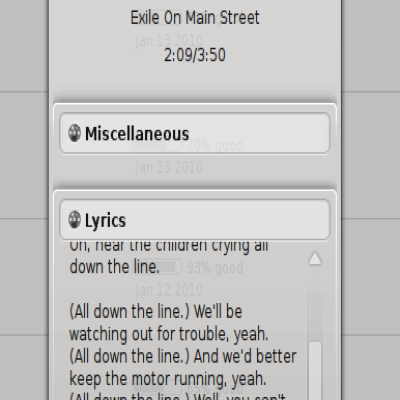
Task: Select the album title Exile On Main Street
Action: point(195,18)
